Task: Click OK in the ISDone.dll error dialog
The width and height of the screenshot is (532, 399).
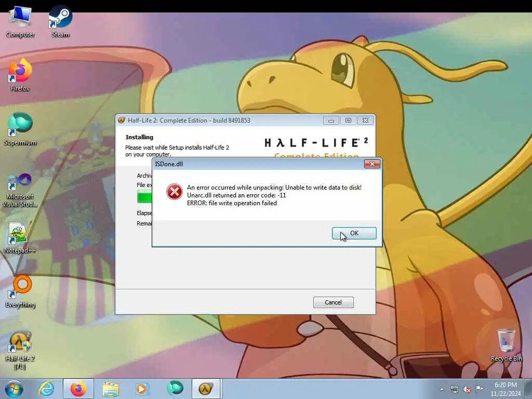Action: (354, 233)
